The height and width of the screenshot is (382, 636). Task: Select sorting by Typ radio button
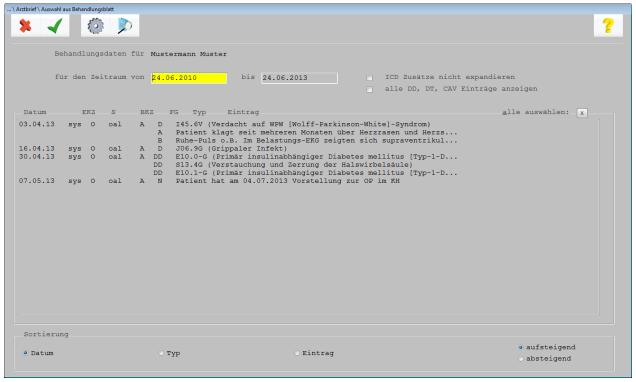point(161,353)
